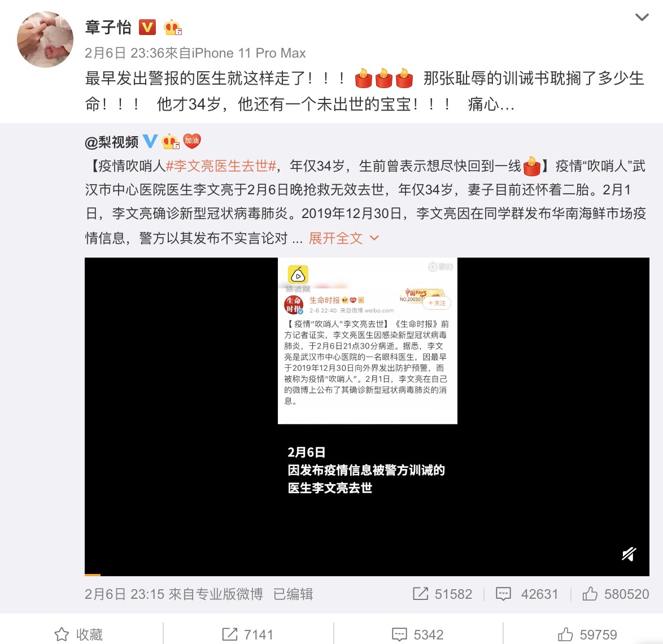
Task: Click the 加油 heart badge icon
Action: (x=191, y=141)
